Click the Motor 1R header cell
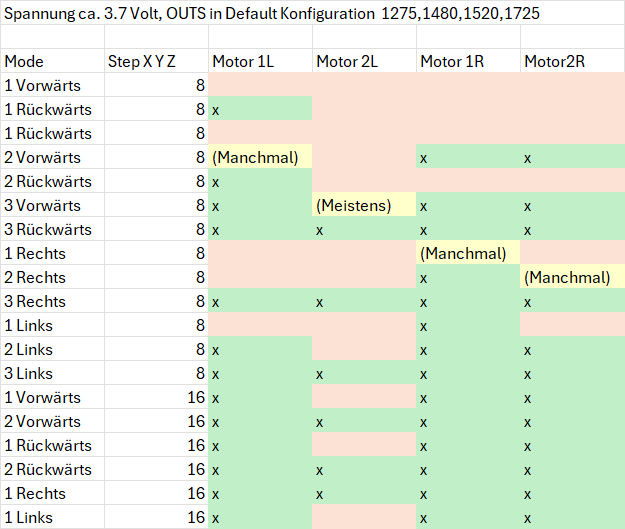Viewport: 625px width, 529px height. [x=468, y=61]
